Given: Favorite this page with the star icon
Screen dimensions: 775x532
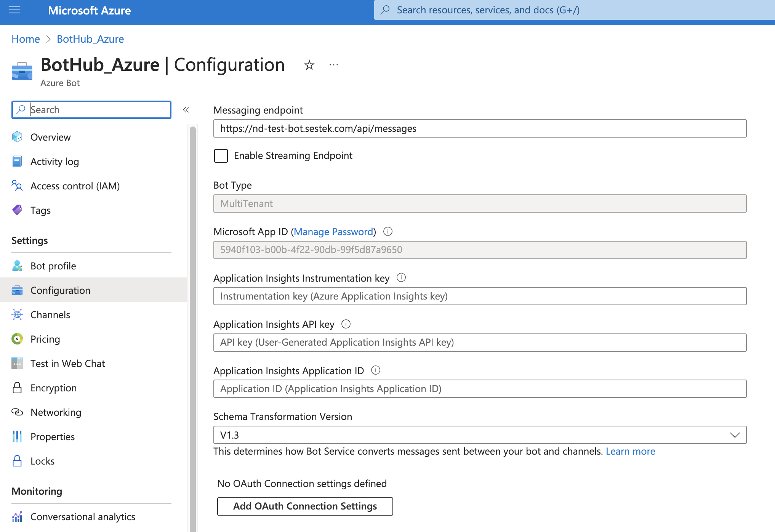Looking at the screenshot, I should 309,65.
